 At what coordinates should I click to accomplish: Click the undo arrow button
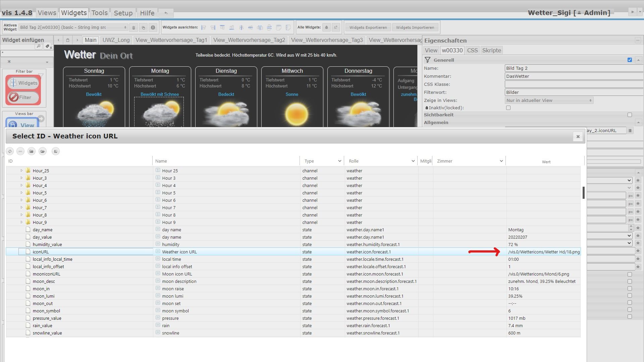coord(166,13)
